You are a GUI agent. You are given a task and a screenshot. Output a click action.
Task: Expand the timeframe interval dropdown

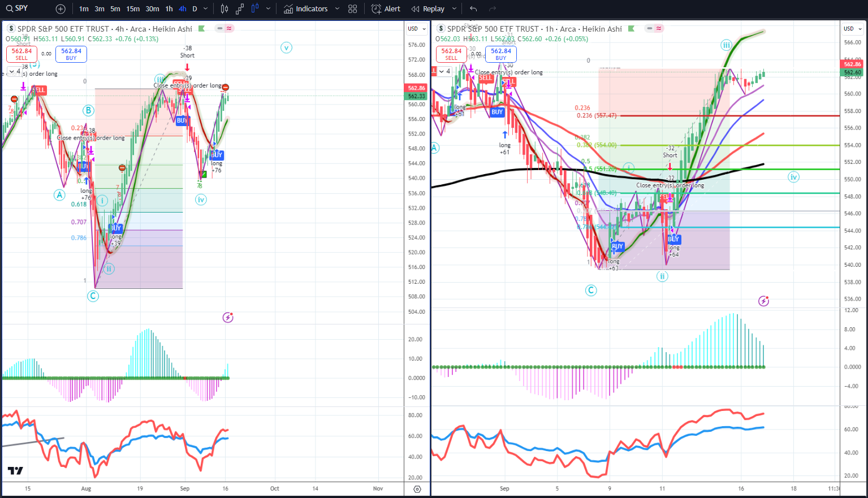coord(205,9)
